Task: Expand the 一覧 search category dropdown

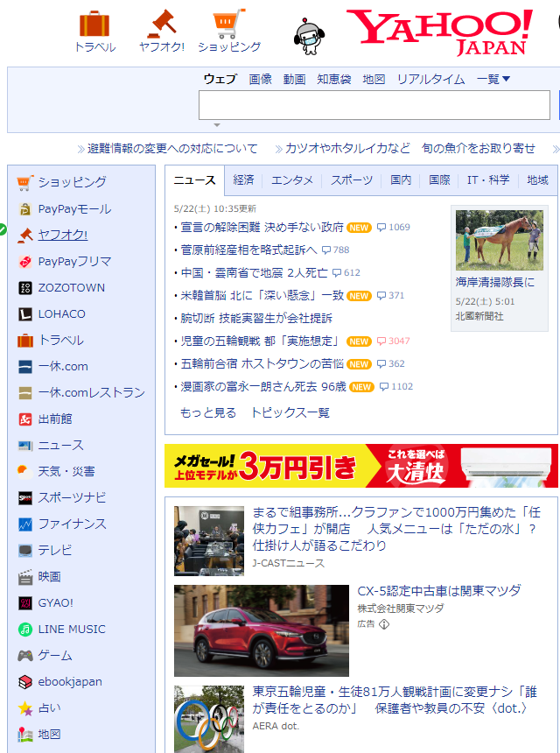Action: (x=493, y=79)
